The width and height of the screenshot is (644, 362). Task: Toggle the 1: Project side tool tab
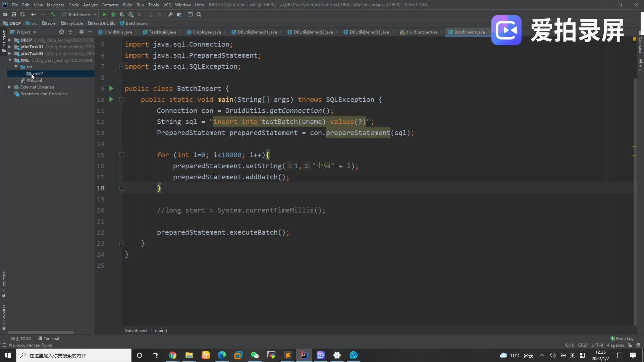[4, 41]
